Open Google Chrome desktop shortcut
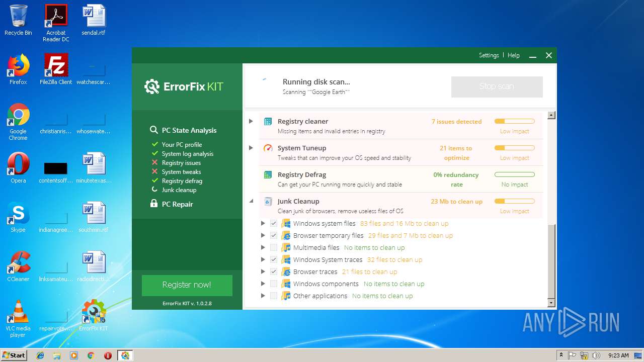This screenshot has width=644, height=362. tap(18, 122)
